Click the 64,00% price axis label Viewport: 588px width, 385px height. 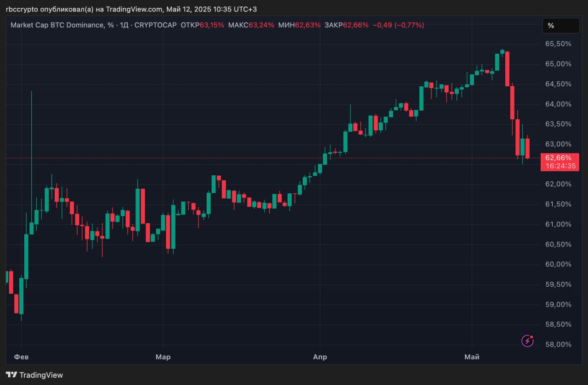[558, 104]
